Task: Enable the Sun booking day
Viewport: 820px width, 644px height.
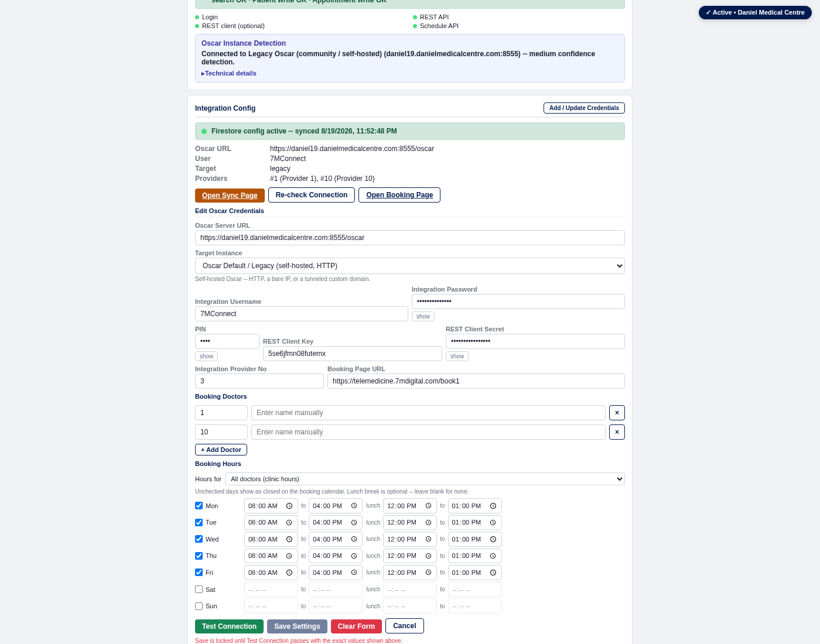Action: [199, 606]
